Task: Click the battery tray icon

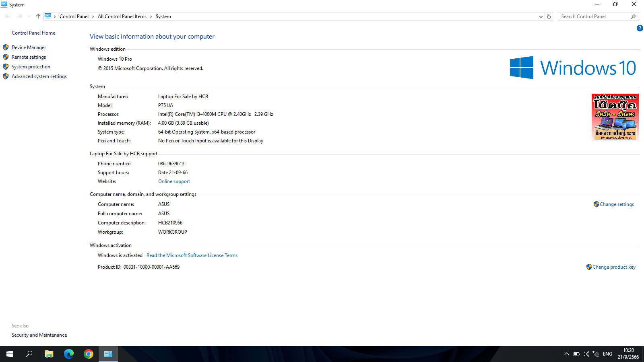Action: 576,354
